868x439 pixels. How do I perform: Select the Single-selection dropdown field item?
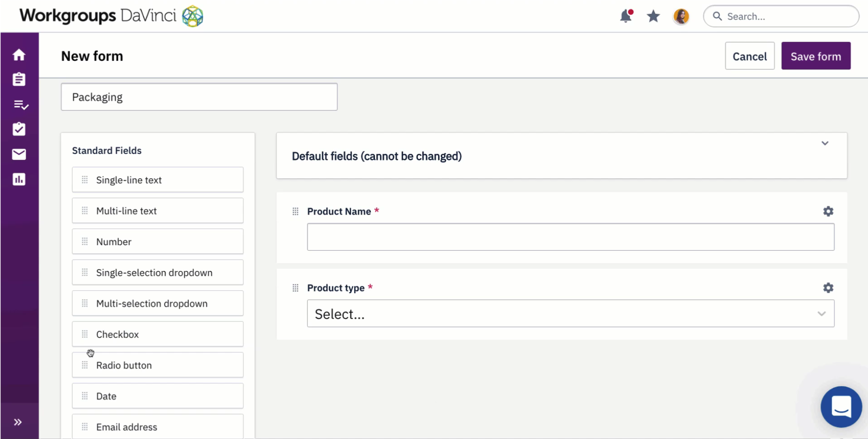[157, 272]
